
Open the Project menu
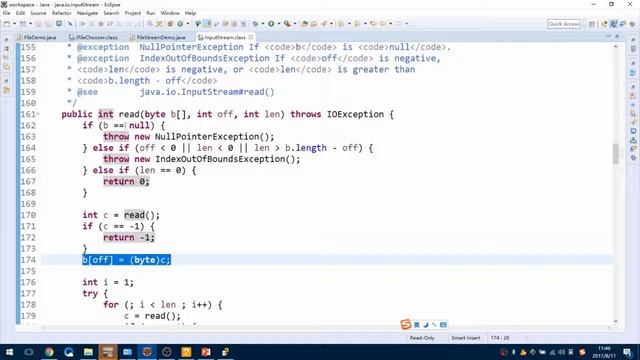[133, 13]
